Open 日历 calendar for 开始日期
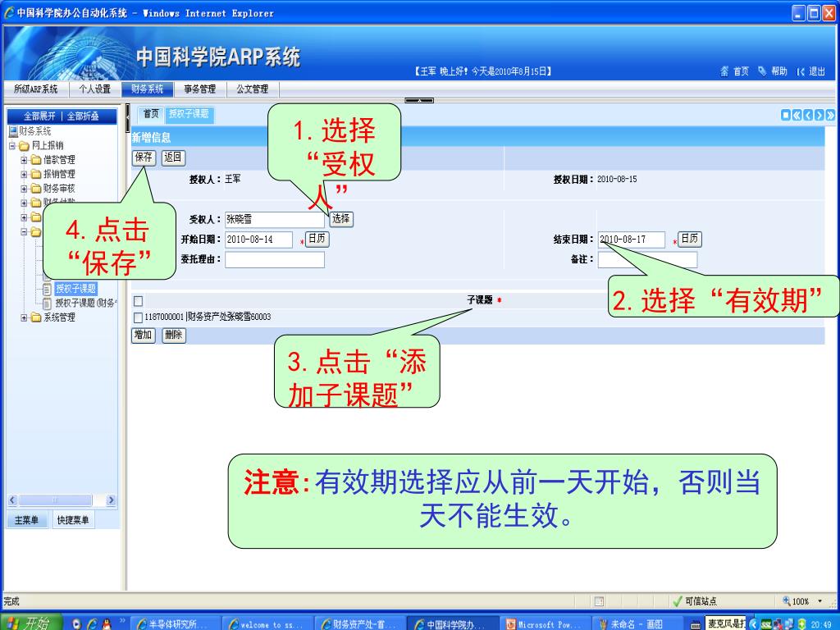 click(x=317, y=239)
